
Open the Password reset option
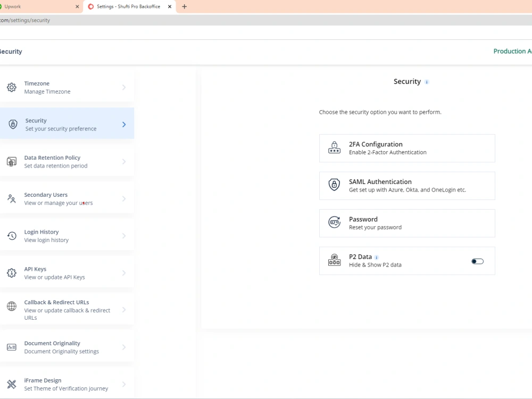pyautogui.click(x=407, y=223)
